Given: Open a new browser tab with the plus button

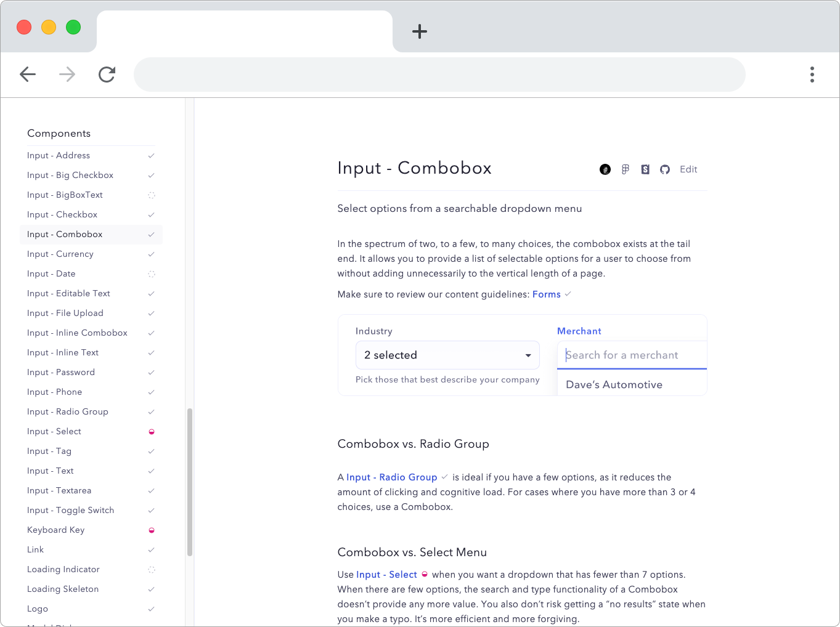Looking at the screenshot, I should pyautogui.click(x=420, y=31).
